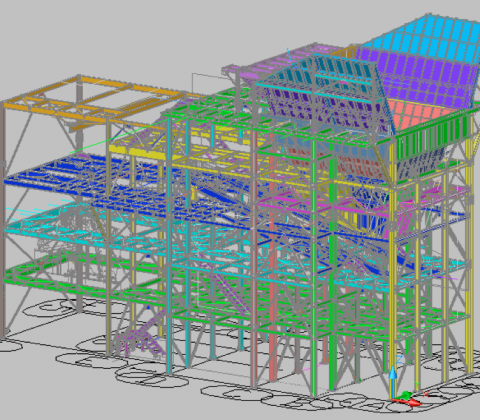Viewport: 480px width, 420px height.
Task: Pick the brown column at far left edge
Action: [x=3, y=220]
